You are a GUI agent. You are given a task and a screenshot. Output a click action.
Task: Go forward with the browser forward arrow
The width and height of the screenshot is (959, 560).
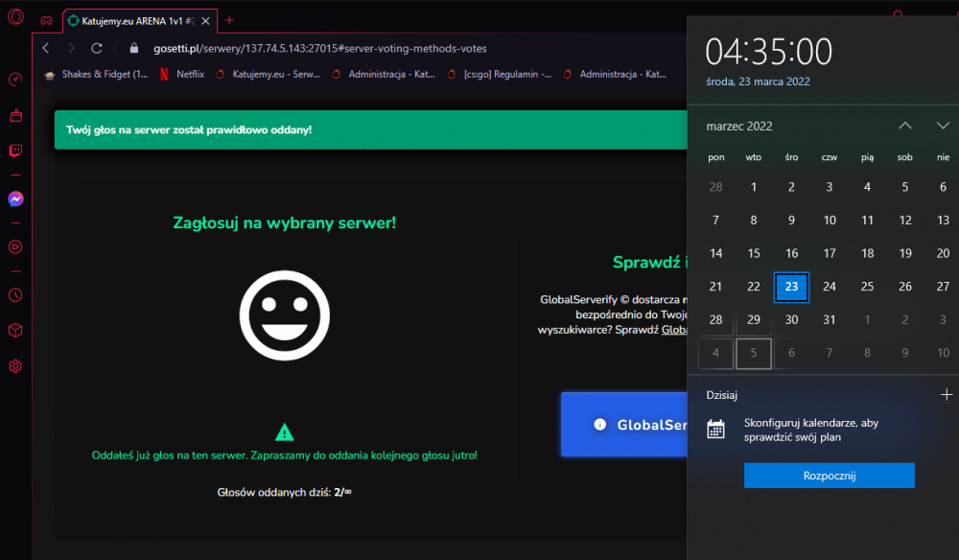71,48
